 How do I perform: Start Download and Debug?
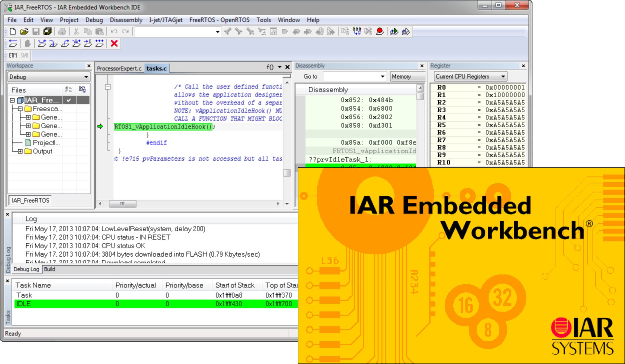click(x=394, y=31)
